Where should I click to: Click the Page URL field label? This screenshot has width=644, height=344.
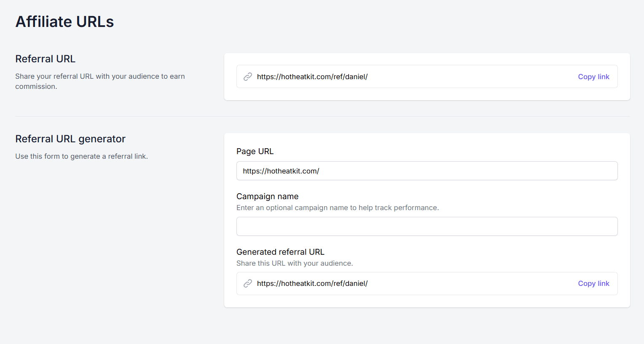255,151
